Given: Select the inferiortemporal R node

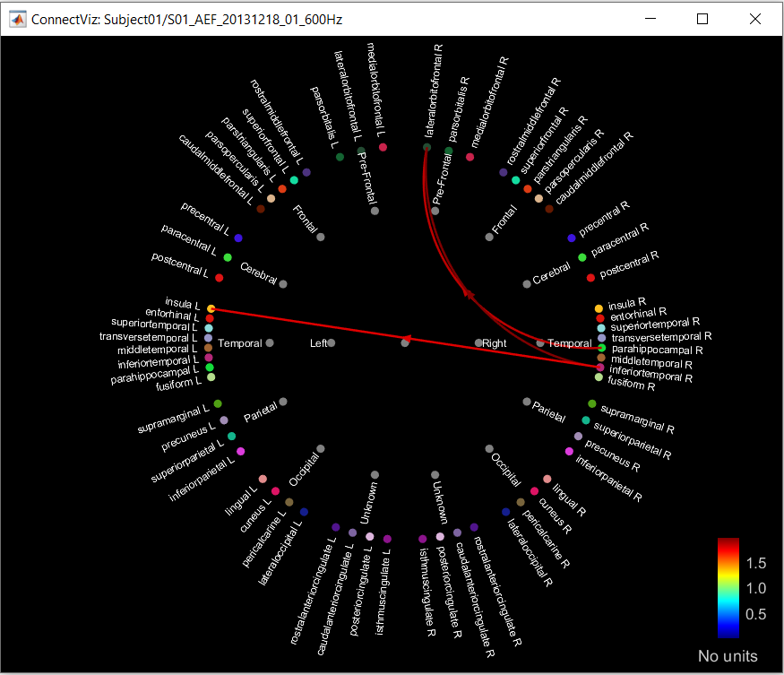Looking at the screenshot, I should tap(599, 368).
